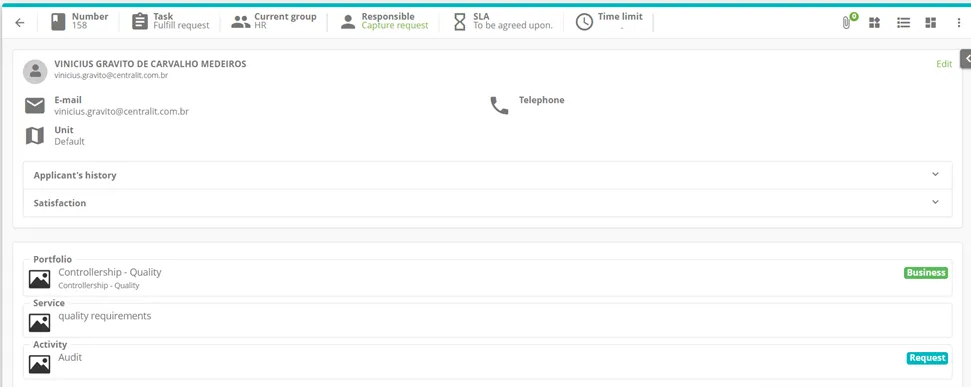Image resolution: width=971 pixels, height=387 pixels.
Task: Click the Task clipboard icon
Action: (140, 22)
